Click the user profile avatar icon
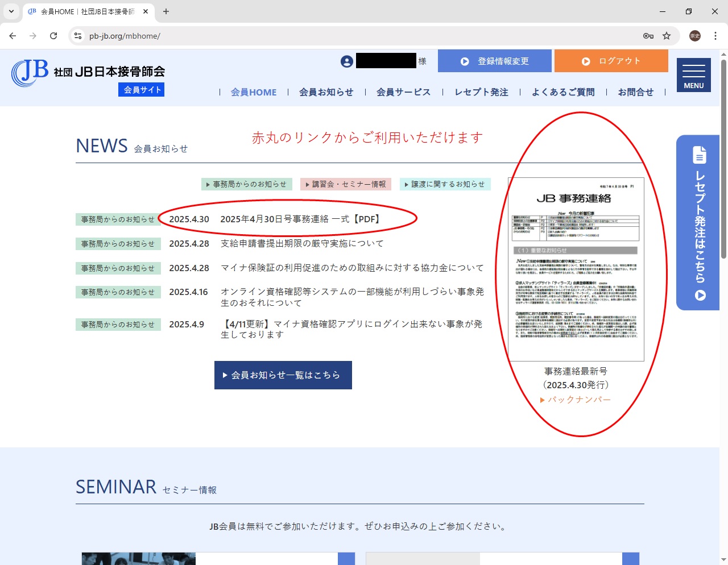The width and height of the screenshot is (728, 565). [347, 61]
